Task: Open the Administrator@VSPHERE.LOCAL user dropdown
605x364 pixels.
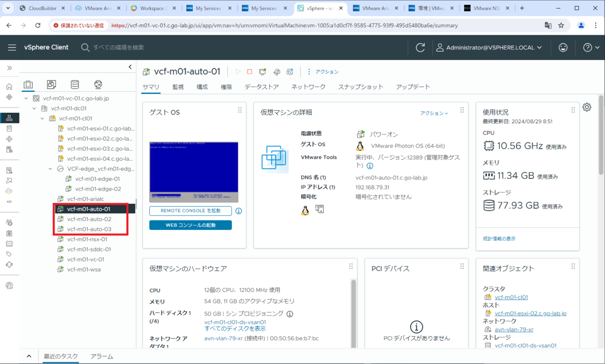Action: click(x=488, y=47)
